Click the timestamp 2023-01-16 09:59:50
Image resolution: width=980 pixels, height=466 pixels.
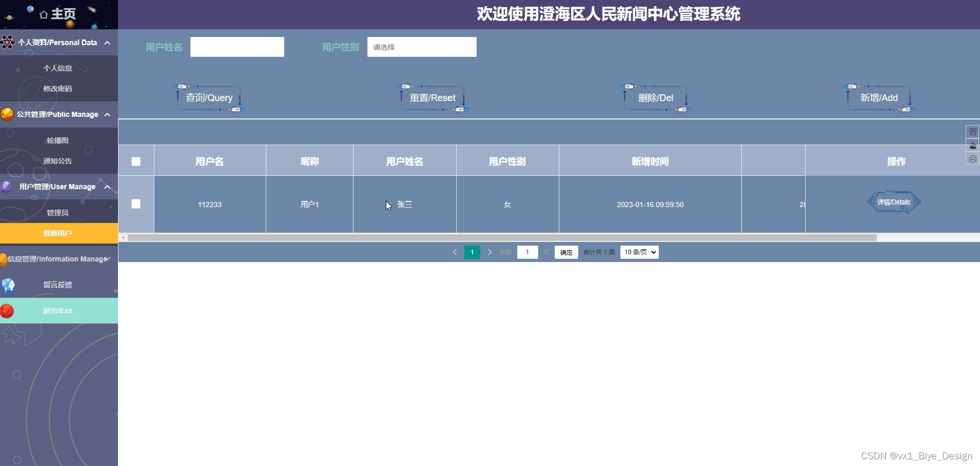[x=650, y=205]
